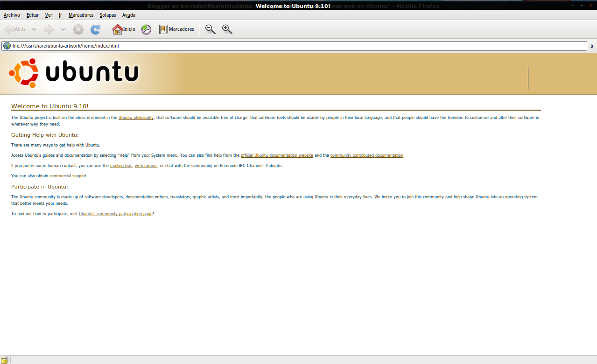Click the Marcadores toolbar button

[176, 29]
